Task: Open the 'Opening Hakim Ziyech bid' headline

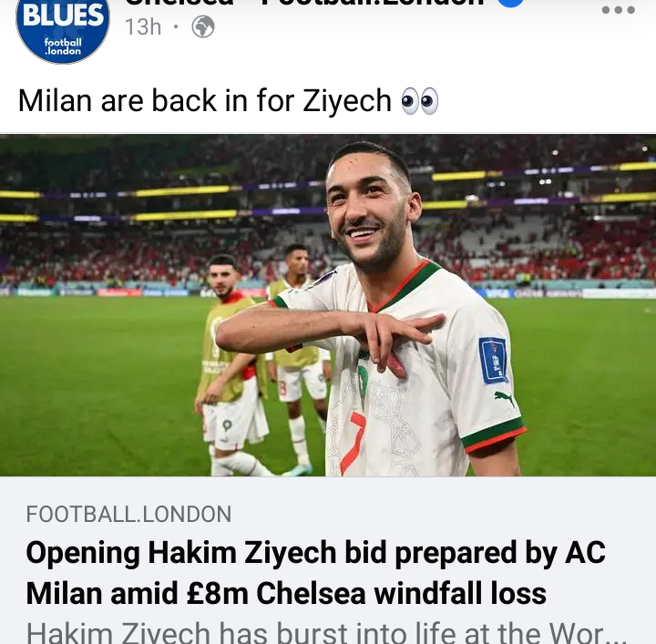Action: pos(315,552)
